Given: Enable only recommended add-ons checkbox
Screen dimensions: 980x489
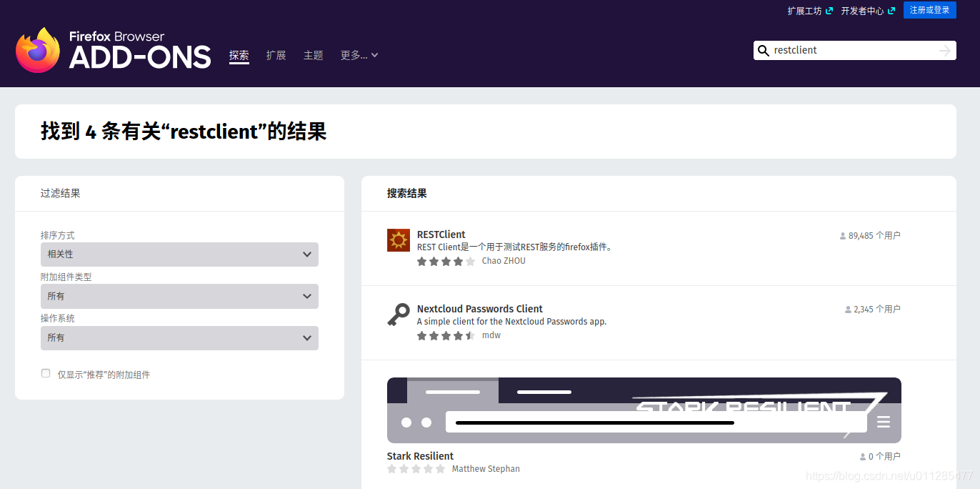Looking at the screenshot, I should pyautogui.click(x=46, y=373).
